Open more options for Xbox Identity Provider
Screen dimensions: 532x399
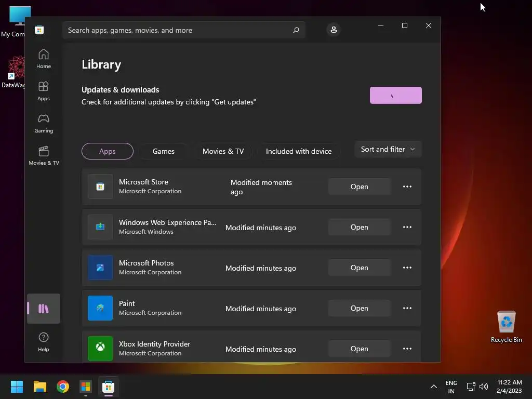[407, 349]
